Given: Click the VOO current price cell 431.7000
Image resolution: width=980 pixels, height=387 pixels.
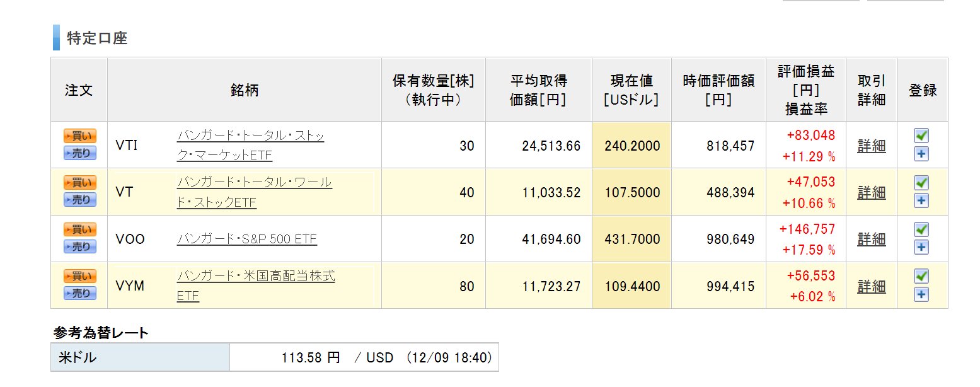Looking at the screenshot, I should (x=631, y=240).
